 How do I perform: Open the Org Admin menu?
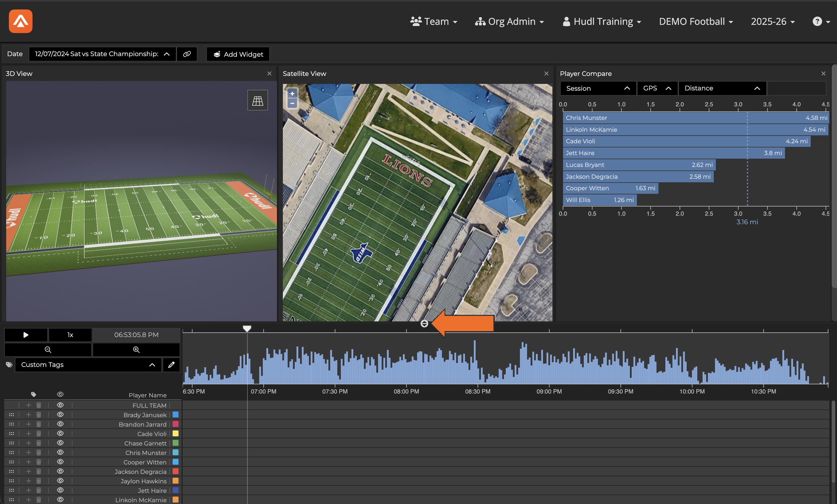tap(510, 21)
